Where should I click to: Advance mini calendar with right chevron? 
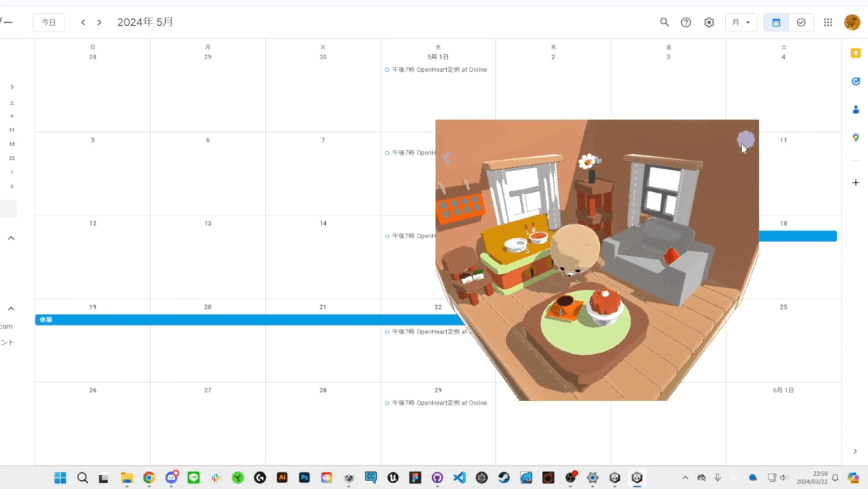[x=12, y=87]
